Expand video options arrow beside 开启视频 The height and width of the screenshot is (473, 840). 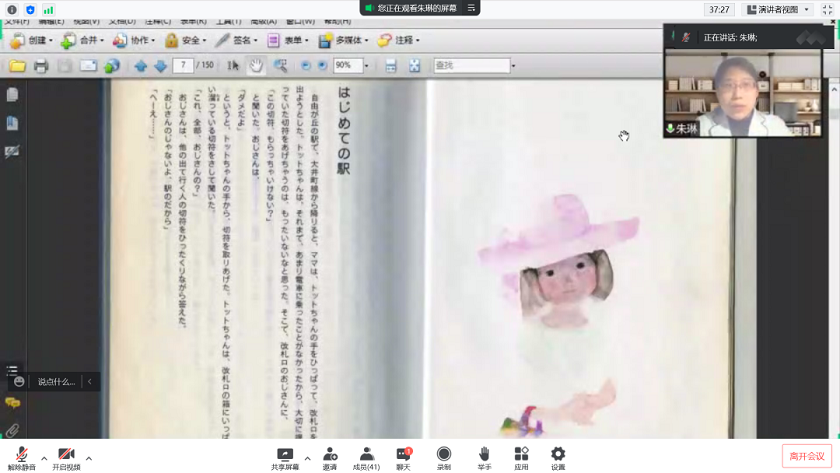click(89, 459)
